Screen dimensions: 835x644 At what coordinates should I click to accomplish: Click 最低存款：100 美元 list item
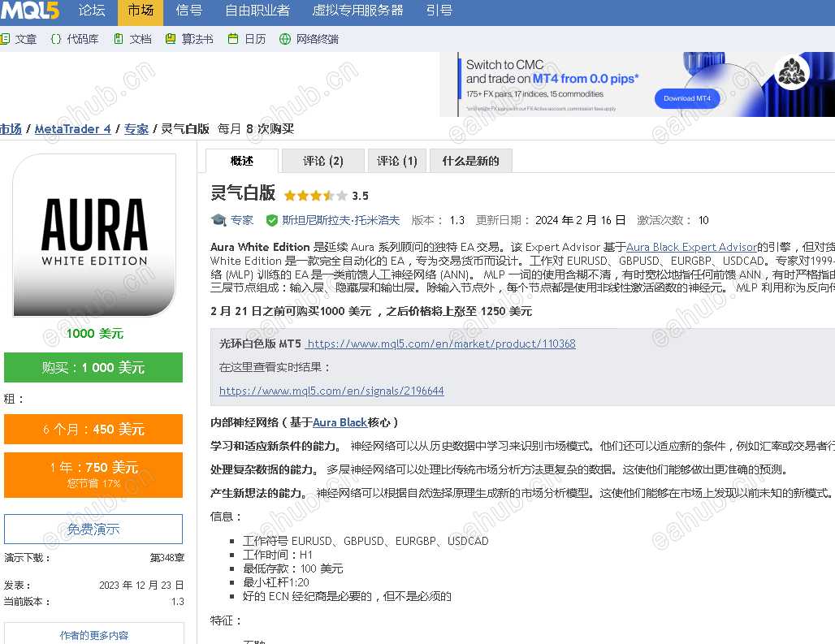click(x=293, y=568)
